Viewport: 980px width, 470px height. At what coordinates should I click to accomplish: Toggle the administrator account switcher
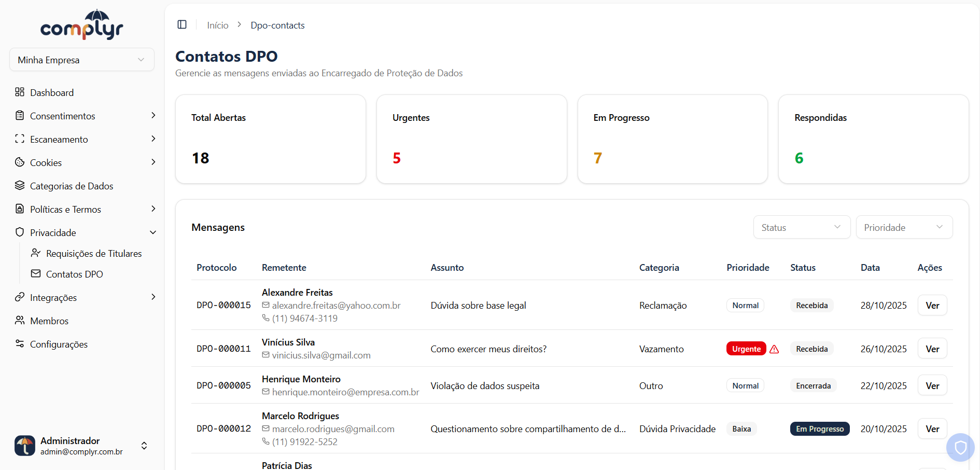(x=144, y=446)
